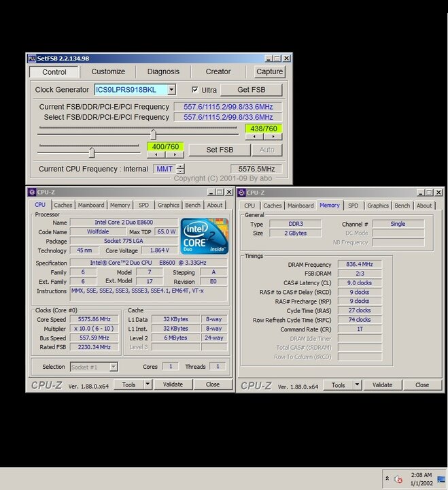
Task: Click right arrow under 400/760 value
Action: coord(175,154)
